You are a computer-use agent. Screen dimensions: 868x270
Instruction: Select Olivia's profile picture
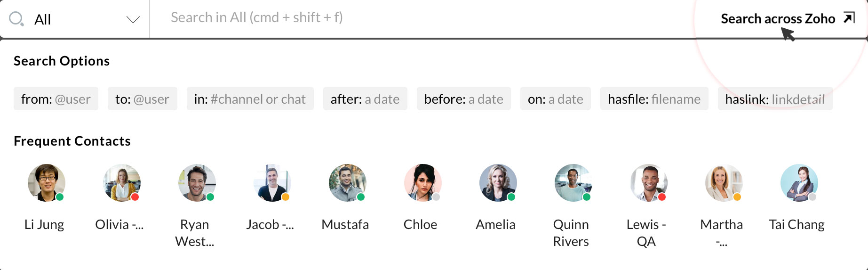pyautogui.click(x=121, y=183)
